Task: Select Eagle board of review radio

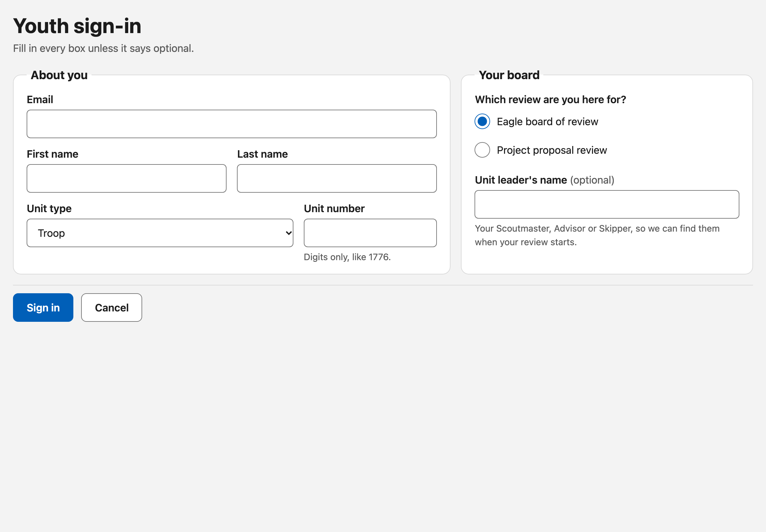Action: coord(482,121)
